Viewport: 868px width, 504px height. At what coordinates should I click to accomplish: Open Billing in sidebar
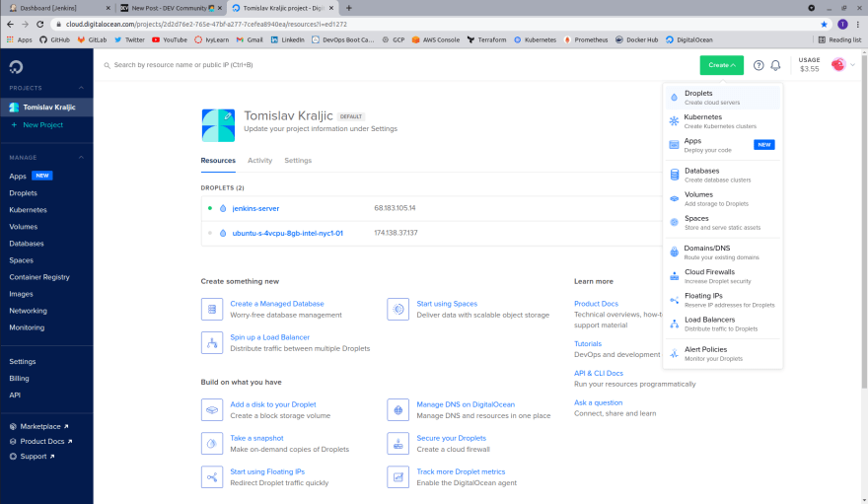pyautogui.click(x=19, y=379)
